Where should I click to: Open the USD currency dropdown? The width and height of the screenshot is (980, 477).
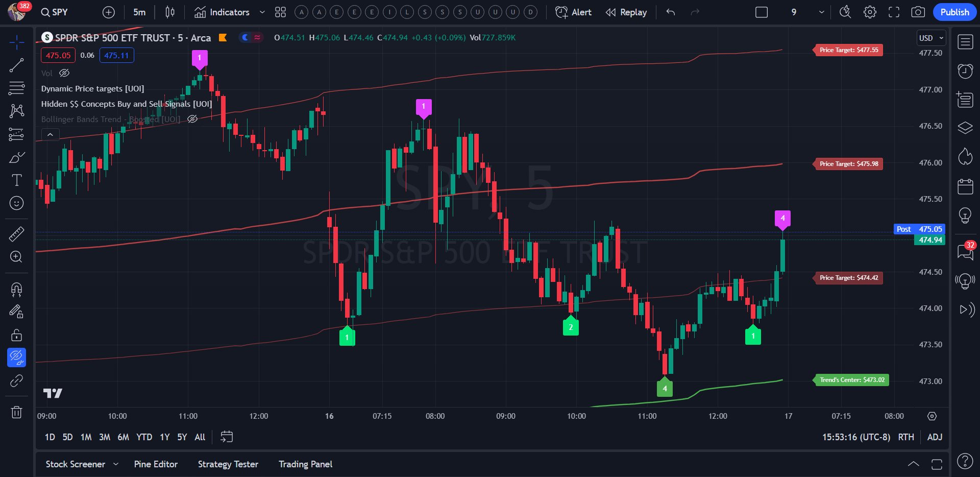[x=931, y=38]
